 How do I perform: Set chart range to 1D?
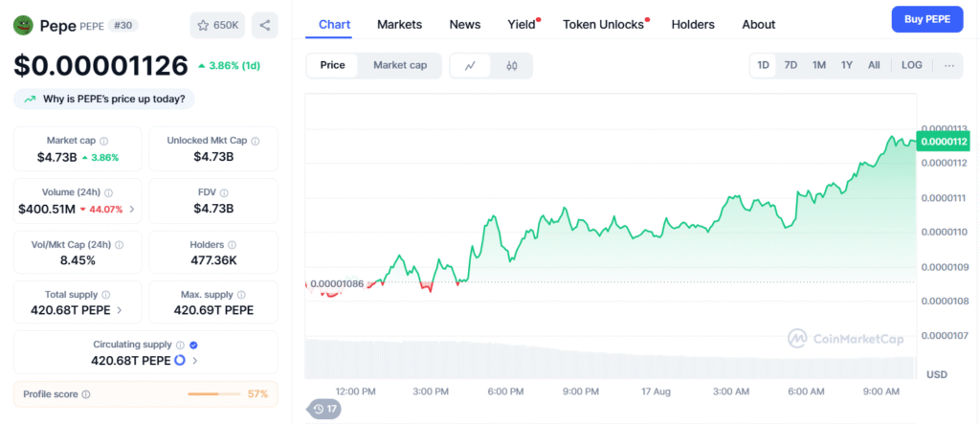click(763, 65)
